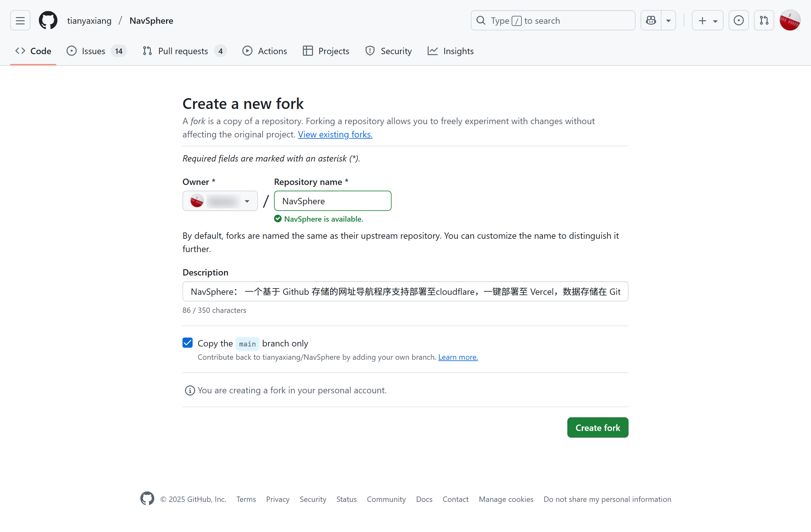Viewport: 811px width, 532px height.
Task: Switch to the Issues tab
Action: 96,51
